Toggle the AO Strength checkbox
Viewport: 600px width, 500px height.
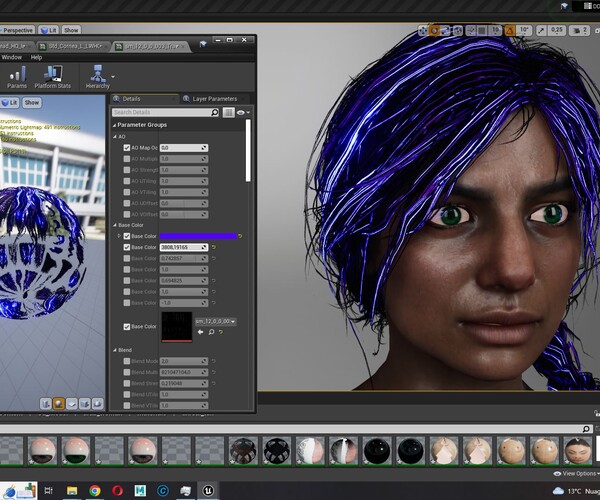click(127, 170)
